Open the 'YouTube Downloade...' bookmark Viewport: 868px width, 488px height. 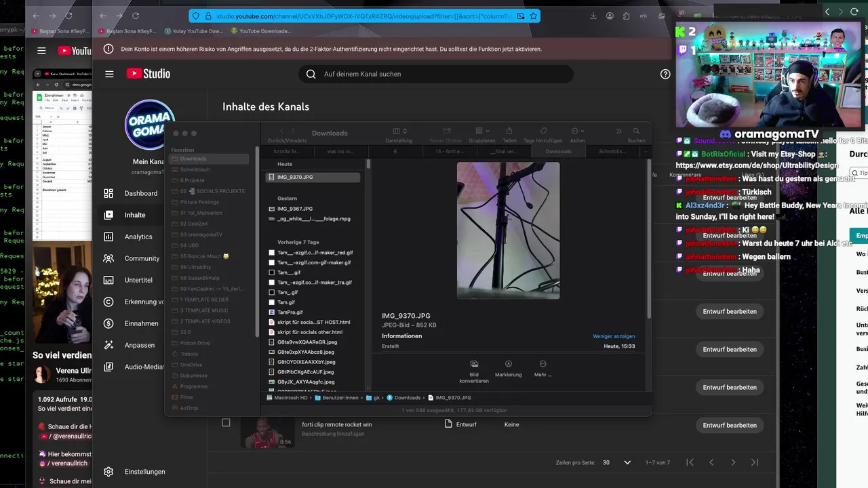pos(261,31)
